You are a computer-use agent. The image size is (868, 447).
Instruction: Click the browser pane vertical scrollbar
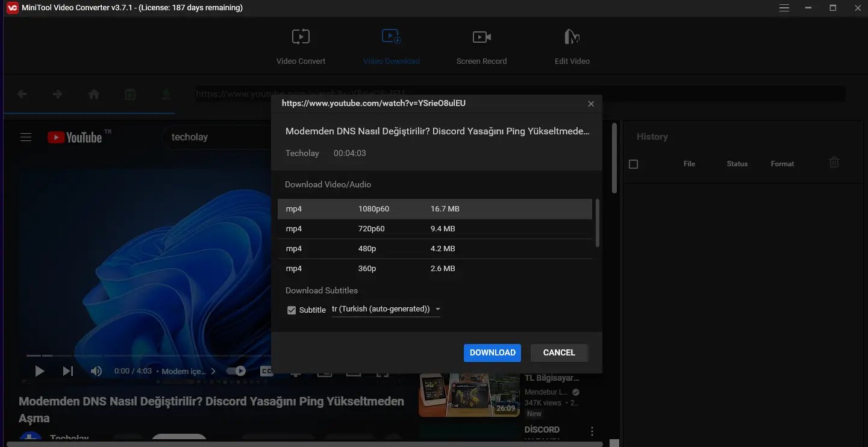coord(614,158)
